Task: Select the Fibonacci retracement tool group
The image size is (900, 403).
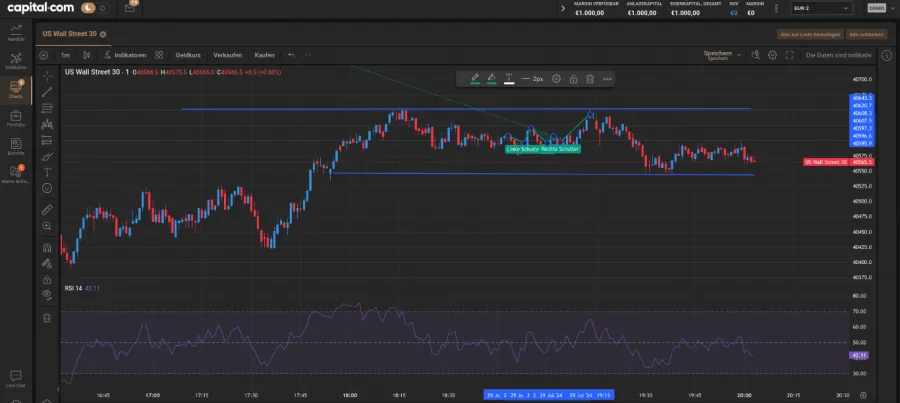Action: [x=47, y=108]
